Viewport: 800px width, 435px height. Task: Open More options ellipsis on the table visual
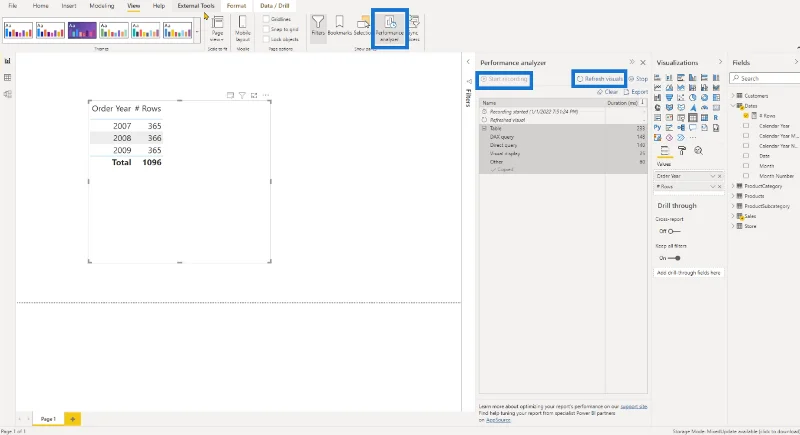(266, 95)
